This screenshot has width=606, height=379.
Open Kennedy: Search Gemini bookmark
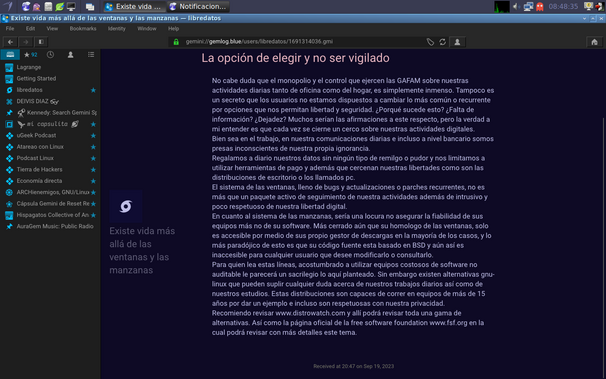[x=50, y=113]
